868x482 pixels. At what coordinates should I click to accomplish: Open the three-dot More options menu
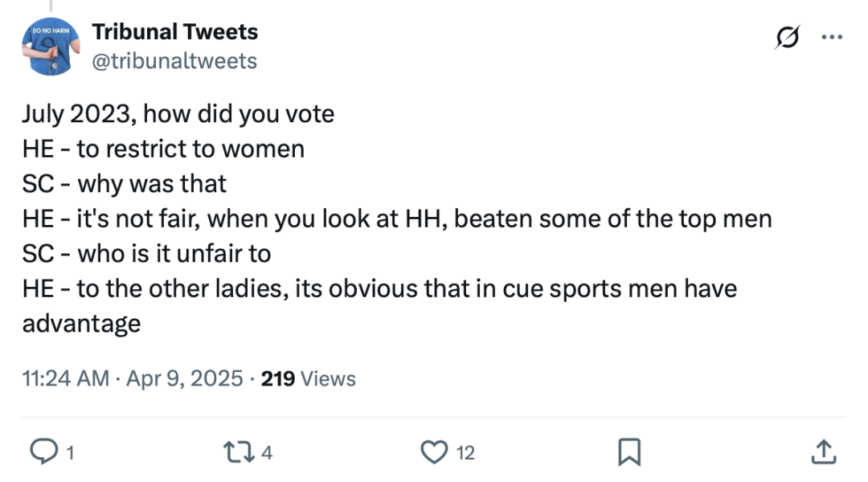pyautogui.click(x=831, y=37)
